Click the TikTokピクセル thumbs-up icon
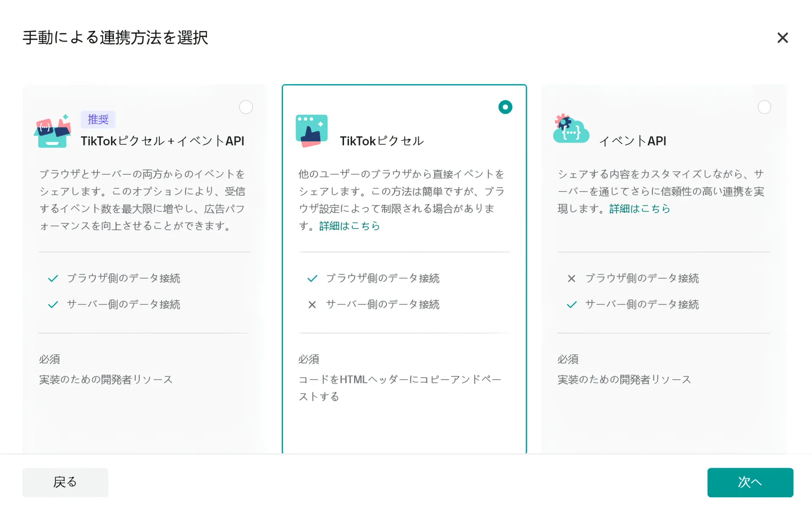812x505 pixels. point(312,131)
